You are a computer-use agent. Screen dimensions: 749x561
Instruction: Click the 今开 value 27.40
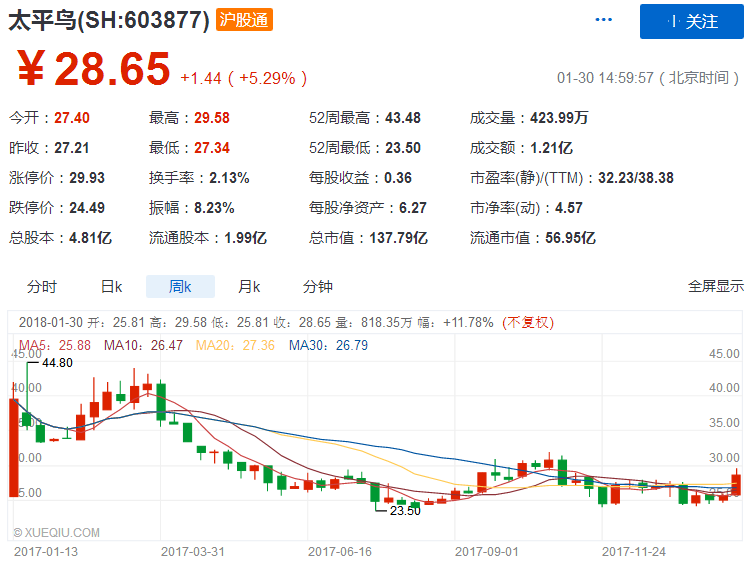coord(72,118)
